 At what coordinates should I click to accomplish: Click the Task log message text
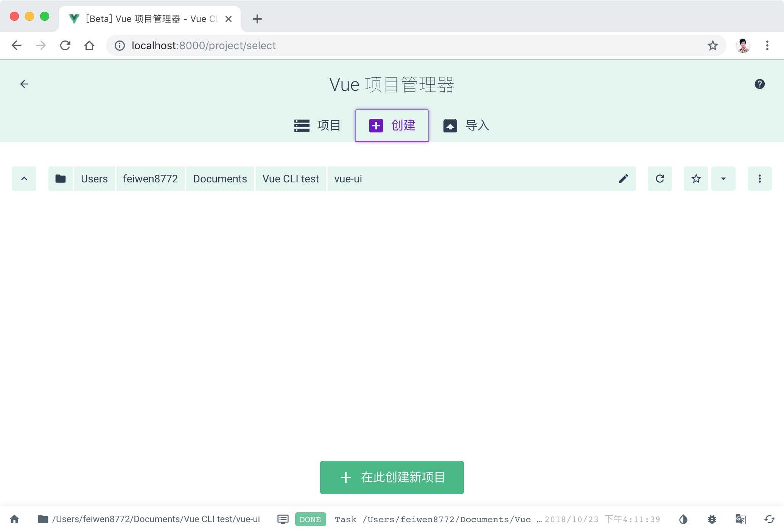coord(438,520)
